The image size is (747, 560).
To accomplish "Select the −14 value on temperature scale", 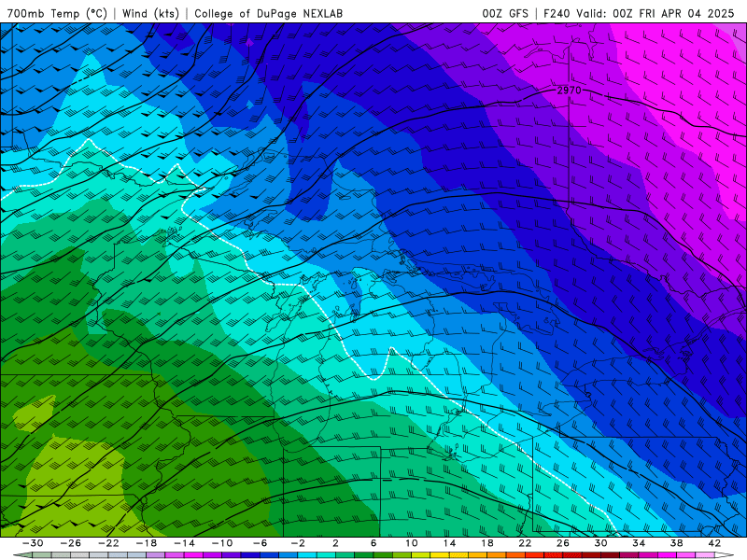I will pyautogui.click(x=184, y=543).
